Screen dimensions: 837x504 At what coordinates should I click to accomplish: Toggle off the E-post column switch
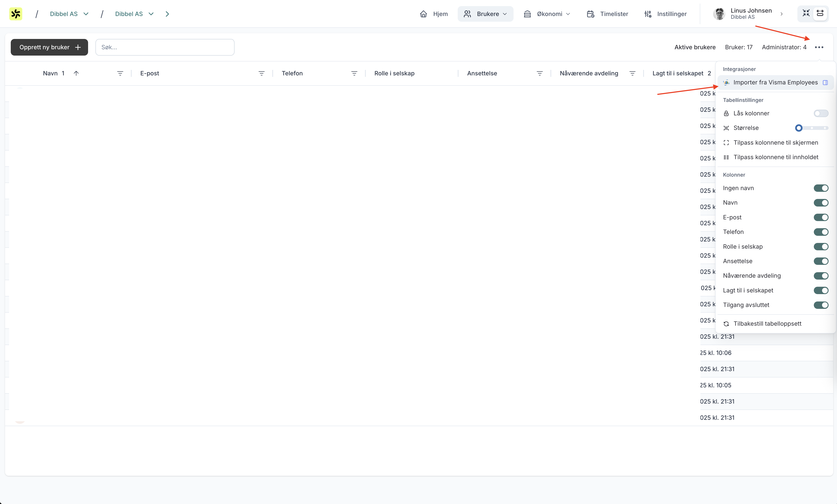[821, 217]
